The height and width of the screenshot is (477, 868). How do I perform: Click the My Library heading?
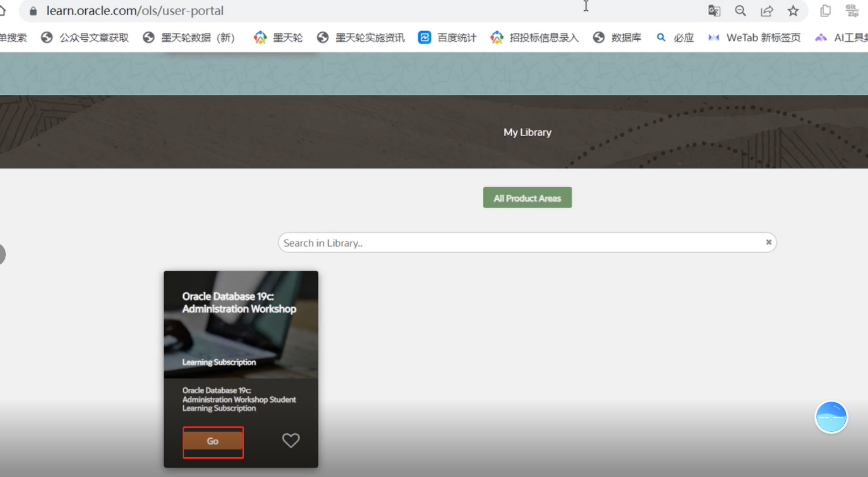coord(527,132)
